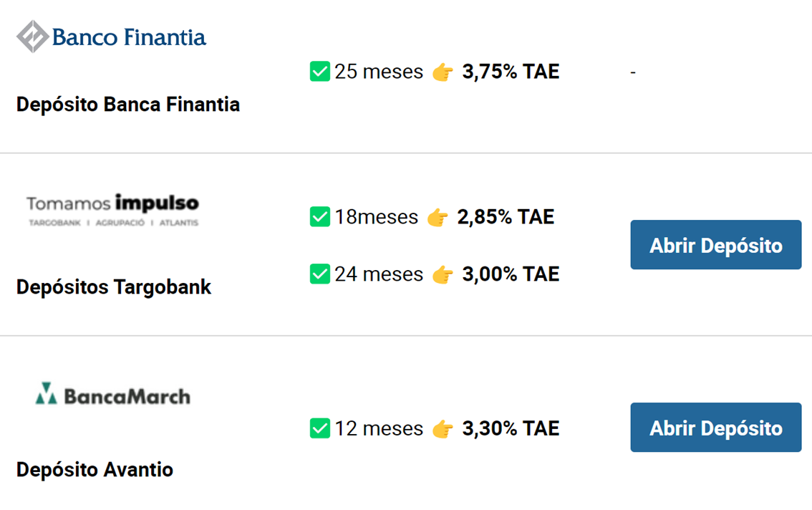The width and height of the screenshot is (812, 510).
Task: Click the Tomamos Impulso Targobank logo
Action: (112, 210)
